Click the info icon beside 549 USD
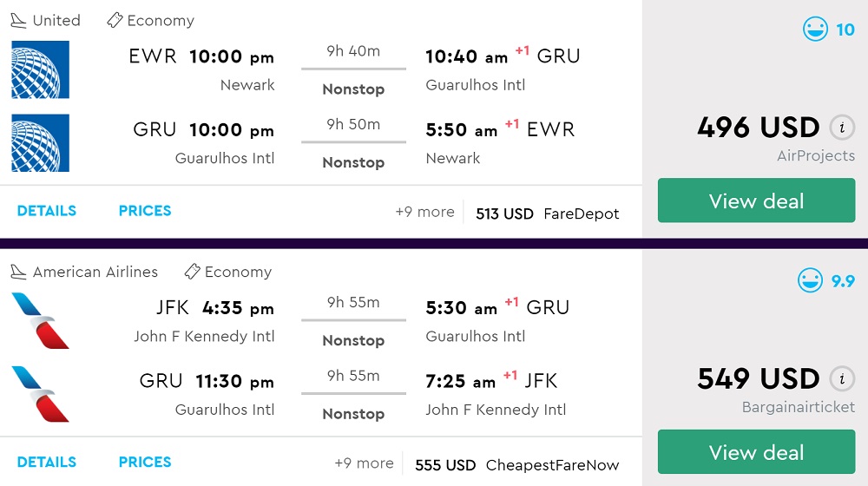 [840, 379]
